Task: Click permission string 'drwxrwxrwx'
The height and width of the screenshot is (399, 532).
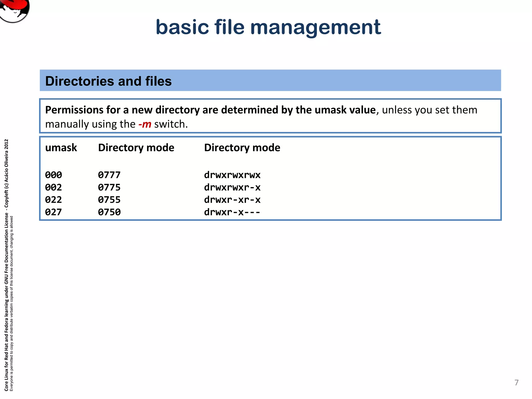Action: (232, 175)
